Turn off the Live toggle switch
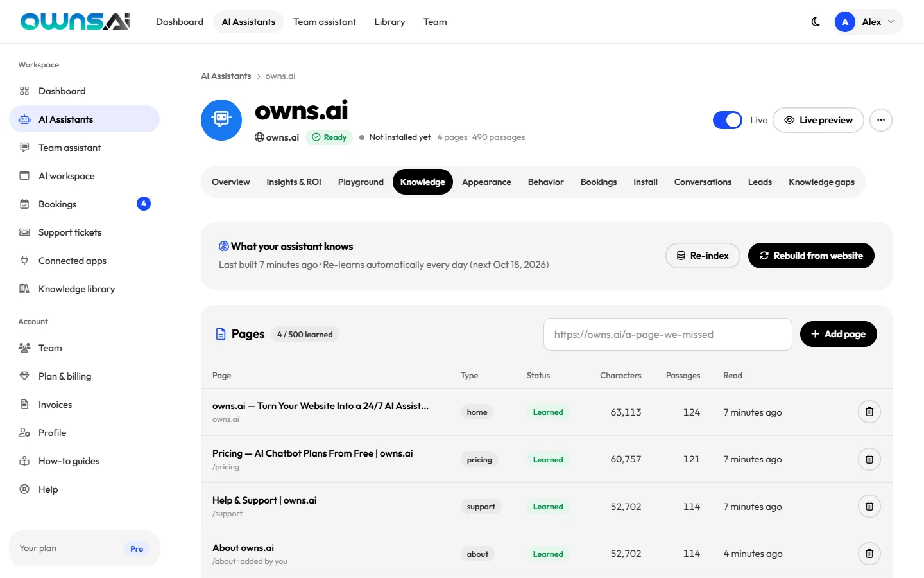Screen dimensions: 924x578 point(728,120)
